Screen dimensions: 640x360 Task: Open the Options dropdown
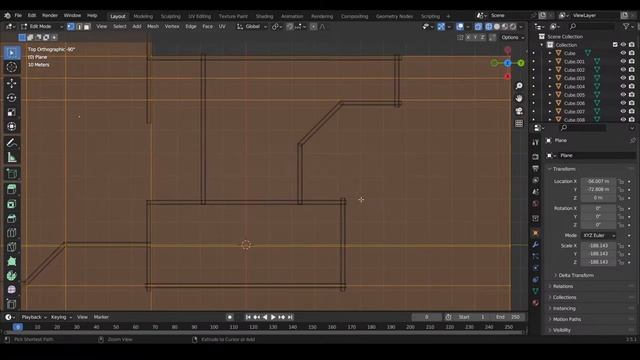(513, 38)
